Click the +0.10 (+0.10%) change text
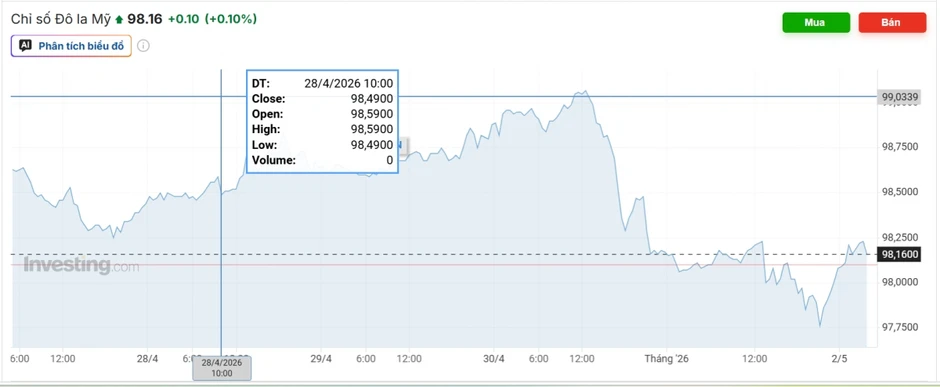The image size is (940, 387). point(212,19)
